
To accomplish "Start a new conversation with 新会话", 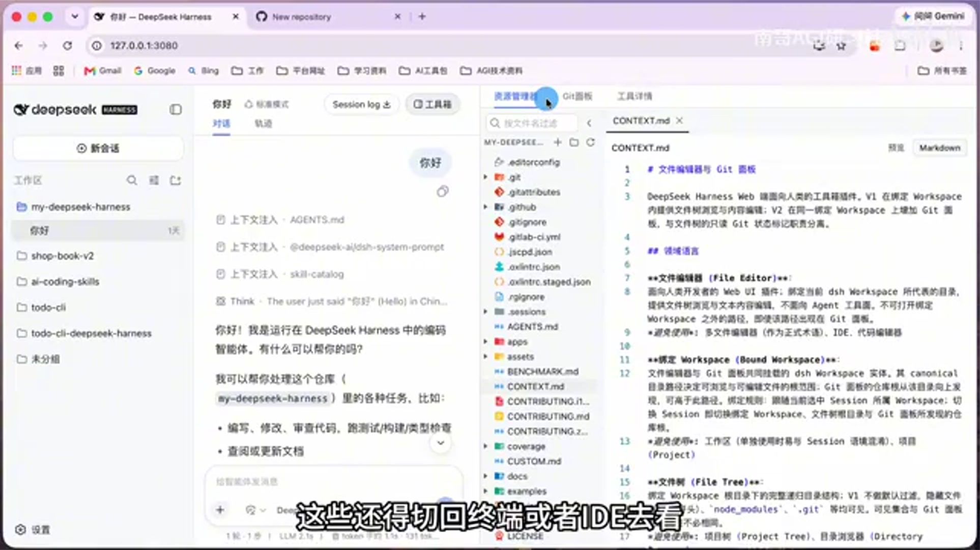I will [x=98, y=148].
